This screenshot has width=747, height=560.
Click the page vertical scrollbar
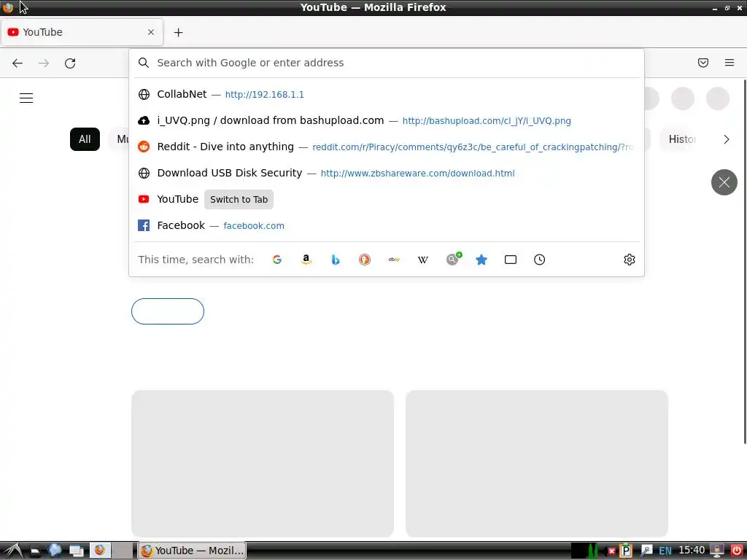[x=745, y=262]
